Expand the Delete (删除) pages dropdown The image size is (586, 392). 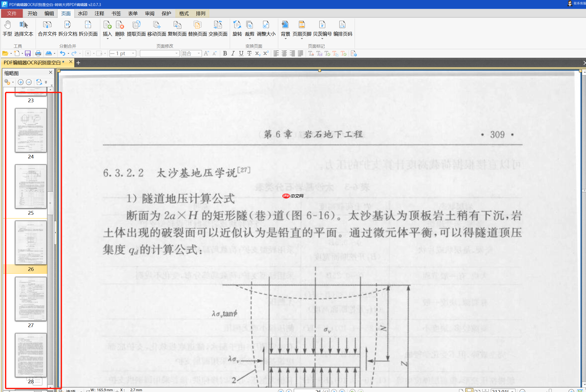(120, 39)
